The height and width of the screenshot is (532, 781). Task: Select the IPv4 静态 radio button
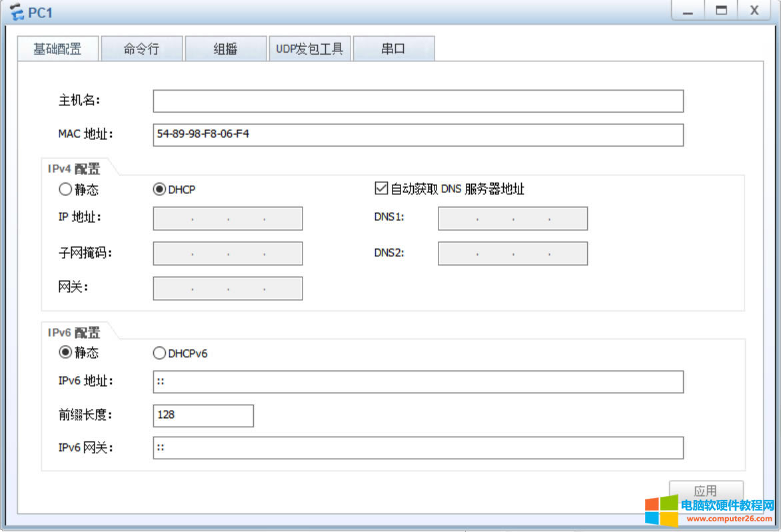65,189
